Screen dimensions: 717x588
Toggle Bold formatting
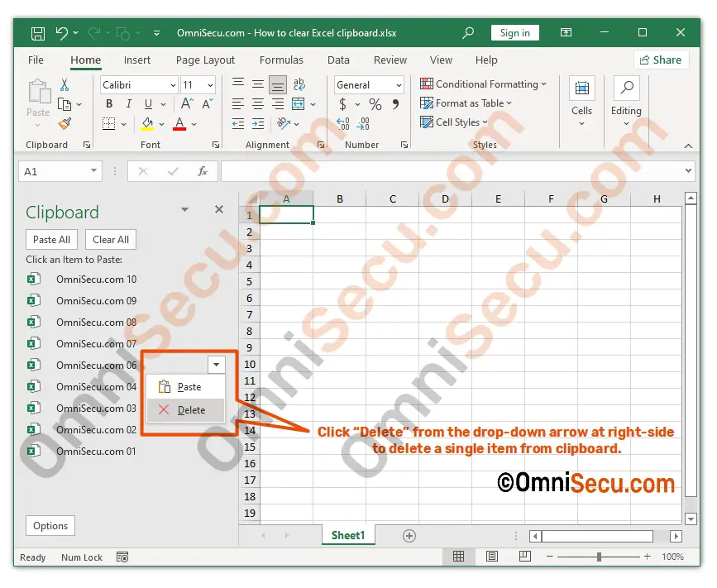click(109, 104)
